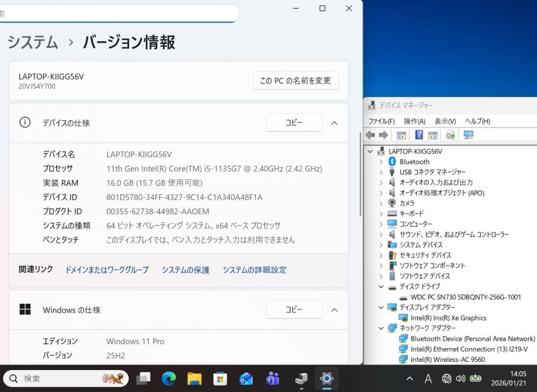The height and width of the screenshot is (392, 537).
Task: Click the volume icon in system tray
Action: tap(460, 379)
